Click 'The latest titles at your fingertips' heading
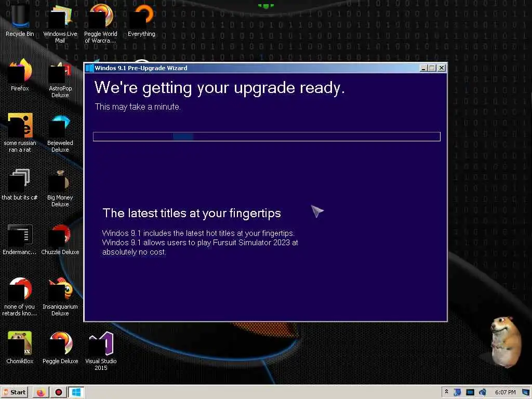This screenshot has width=532, height=399. (x=192, y=213)
